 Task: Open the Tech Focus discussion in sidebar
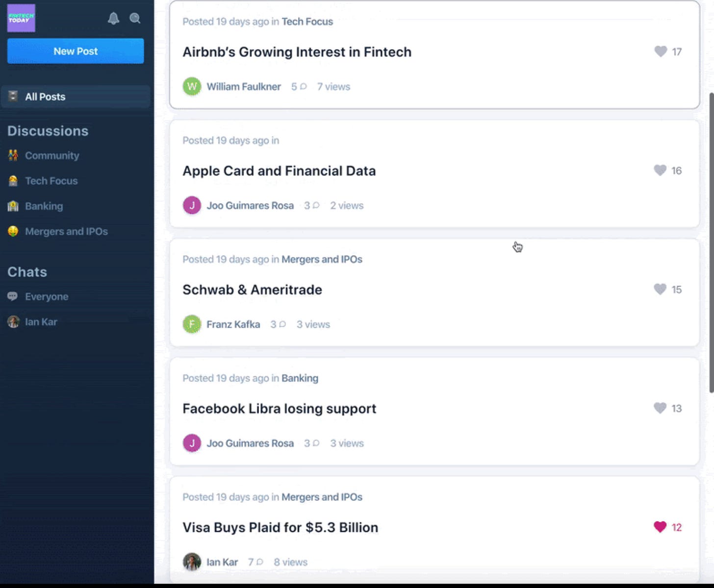pyautogui.click(x=51, y=181)
